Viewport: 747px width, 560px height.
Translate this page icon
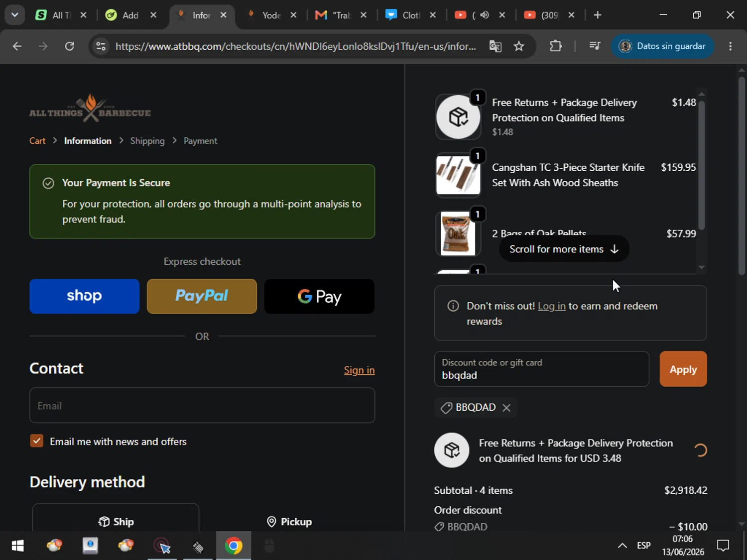(x=495, y=46)
